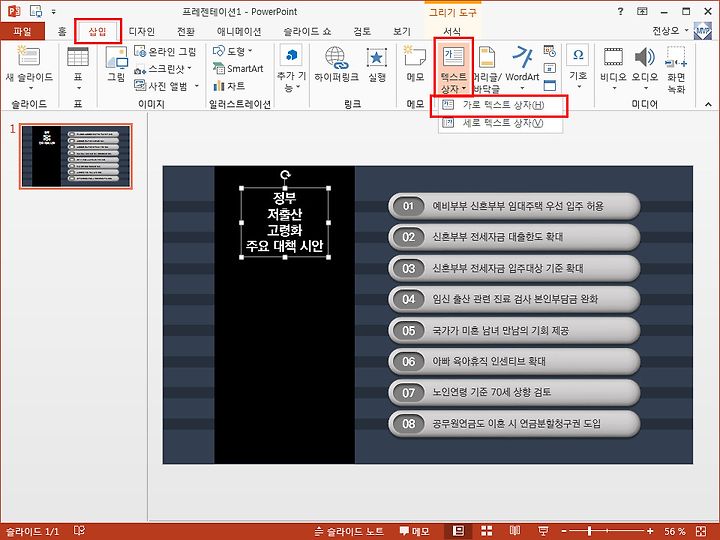Start Slide Show from status bar

point(543,531)
